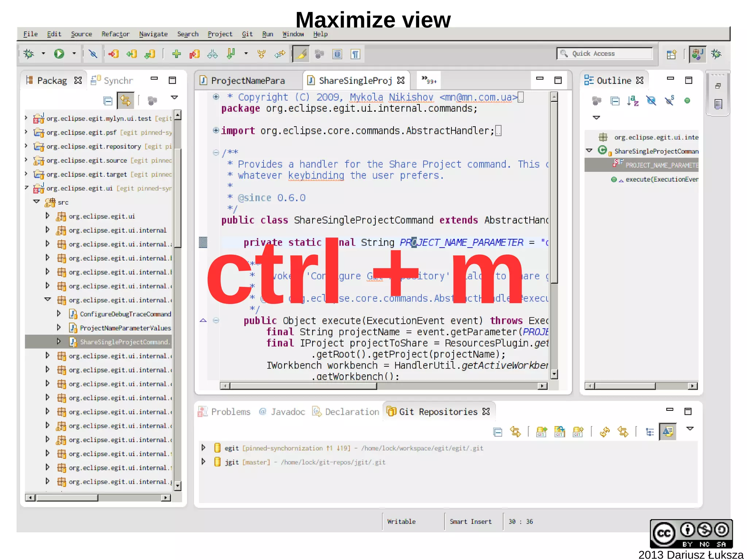
Task: Expand egit repository node
Action: click(204, 447)
